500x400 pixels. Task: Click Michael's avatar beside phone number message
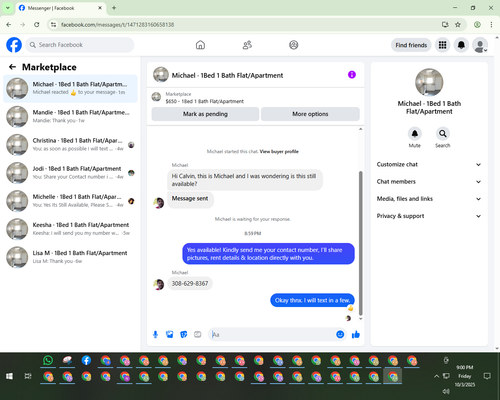[159, 285]
